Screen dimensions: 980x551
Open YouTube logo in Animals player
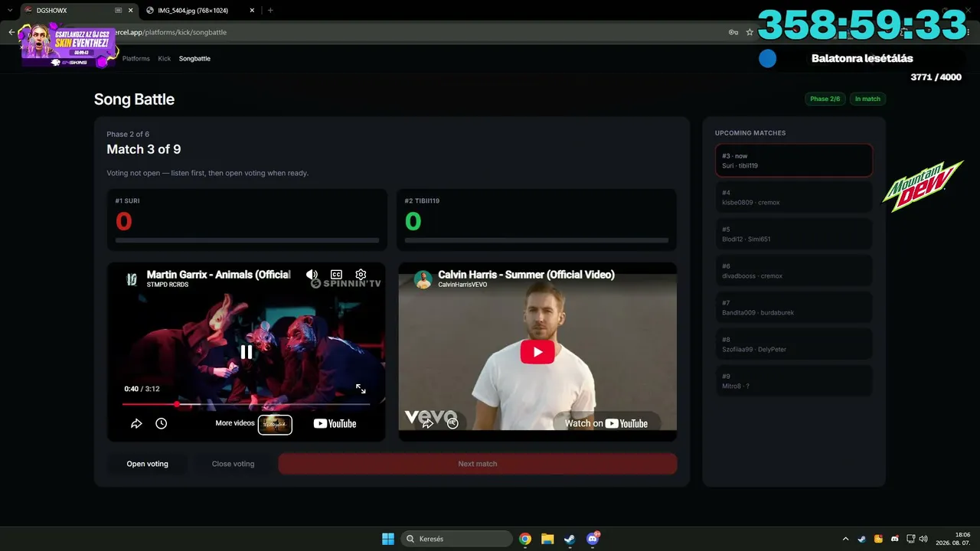pos(335,423)
